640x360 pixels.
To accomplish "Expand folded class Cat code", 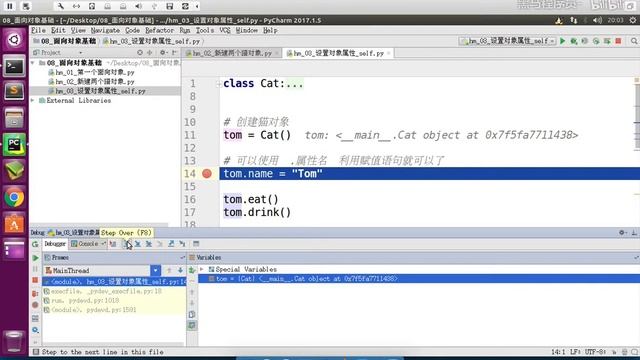I will pyautogui.click(x=218, y=84).
